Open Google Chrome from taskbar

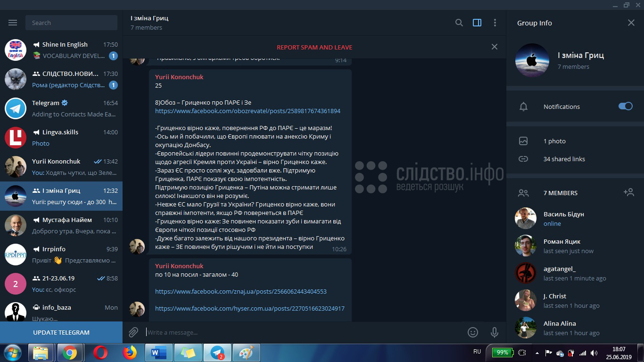[x=70, y=353]
